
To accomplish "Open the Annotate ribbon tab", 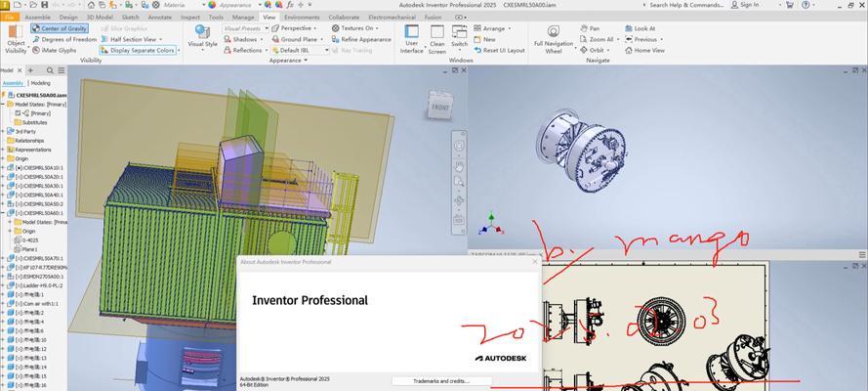I will pyautogui.click(x=159, y=18).
